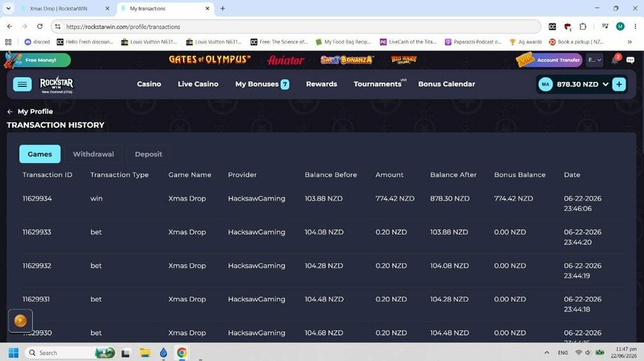Open the Live Casino menu item
Image resolution: width=644 pixels, height=361 pixels.
(x=198, y=84)
